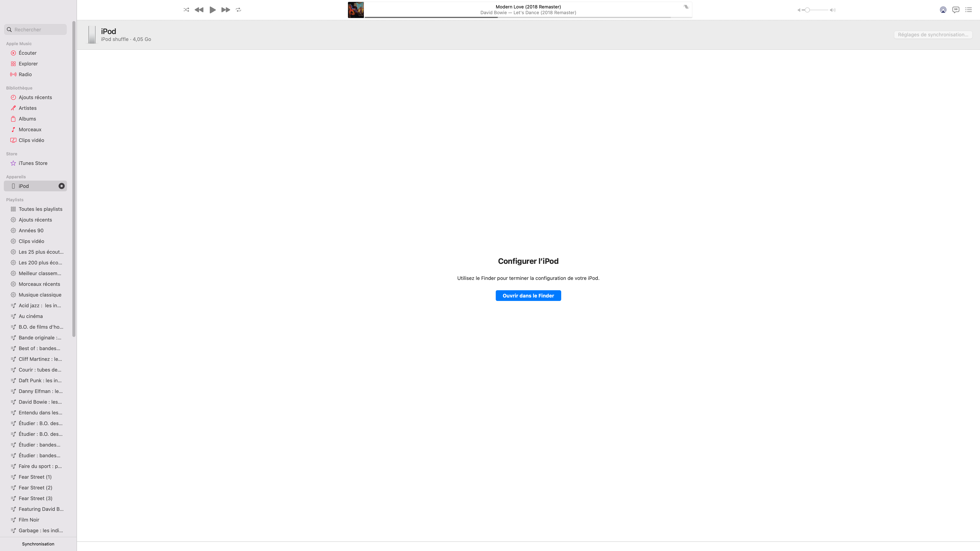Open Ajouts récents smart playlist
Viewport: 980px width, 551px height.
point(35,220)
